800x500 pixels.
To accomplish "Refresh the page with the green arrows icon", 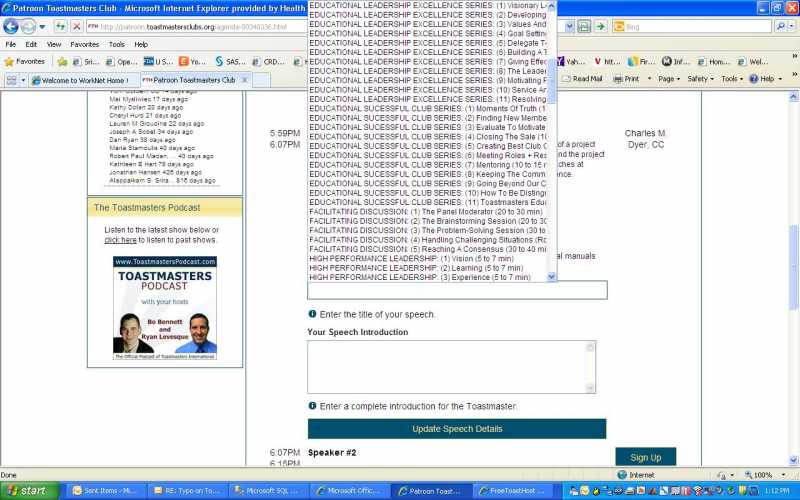I will 60,26.
